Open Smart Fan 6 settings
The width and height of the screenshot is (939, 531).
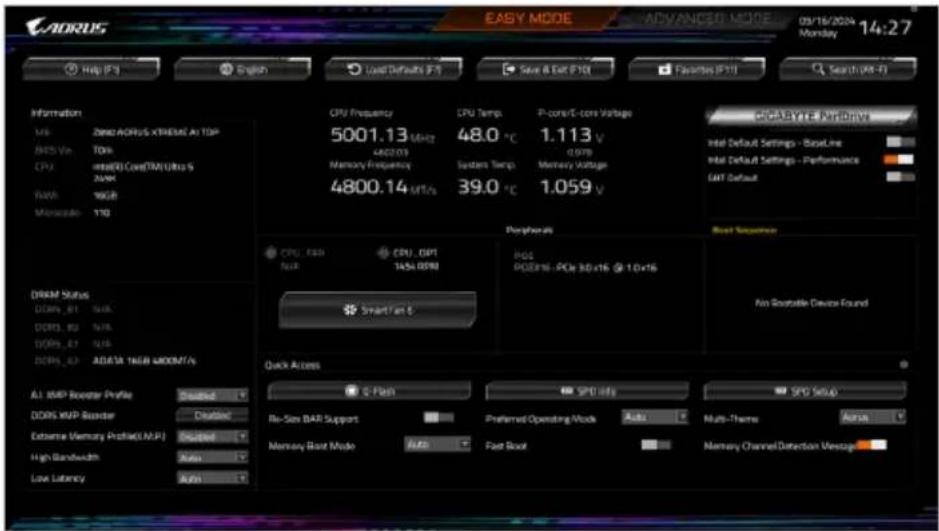coord(378,310)
